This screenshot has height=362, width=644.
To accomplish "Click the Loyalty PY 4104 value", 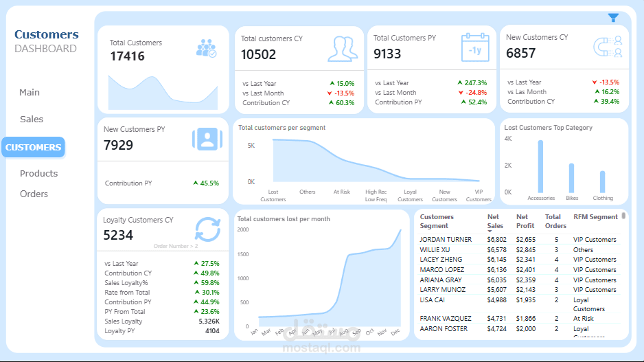I will coord(212,331).
